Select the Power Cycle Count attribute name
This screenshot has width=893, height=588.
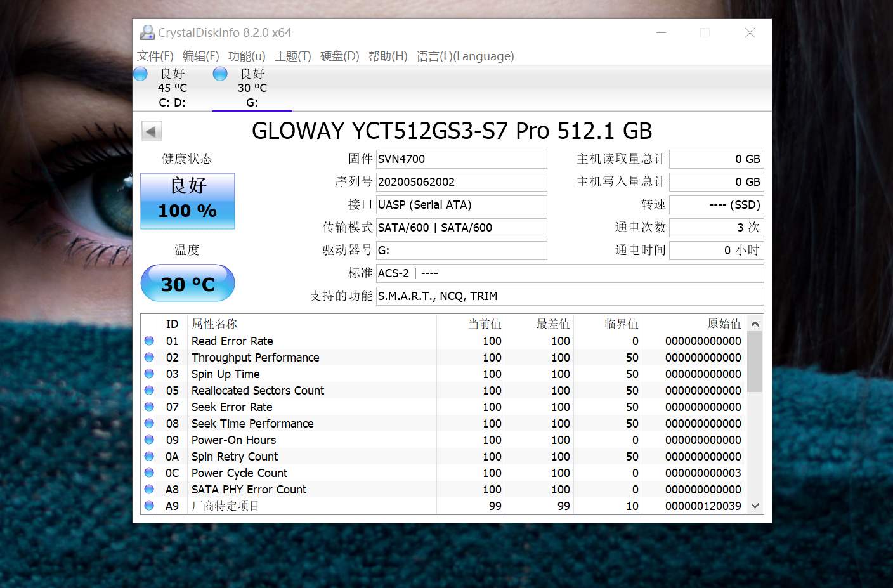239,473
